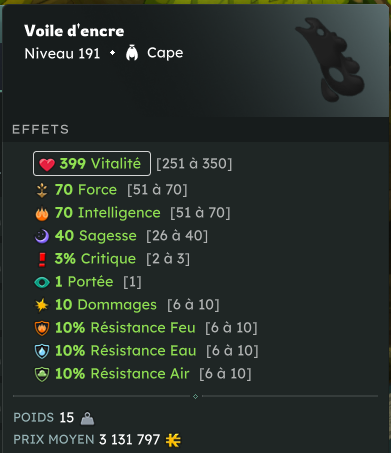The height and width of the screenshot is (453, 391).
Task: Click the EFFETS section header
Action: (x=41, y=129)
